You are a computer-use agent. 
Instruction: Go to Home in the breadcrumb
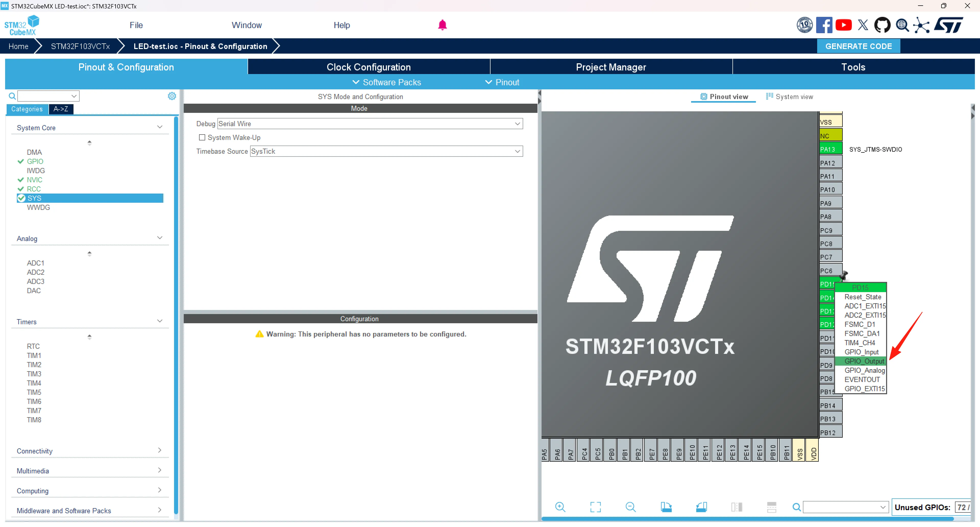(x=18, y=46)
